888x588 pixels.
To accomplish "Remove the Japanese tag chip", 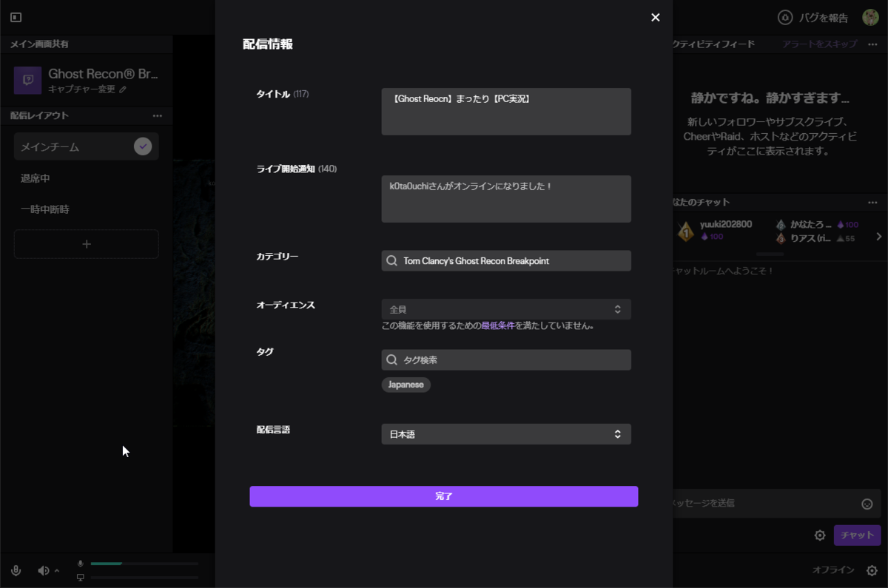I will (x=406, y=385).
